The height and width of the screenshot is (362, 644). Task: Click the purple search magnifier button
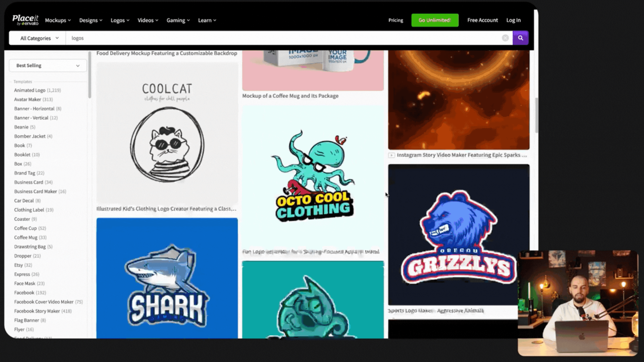point(520,38)
